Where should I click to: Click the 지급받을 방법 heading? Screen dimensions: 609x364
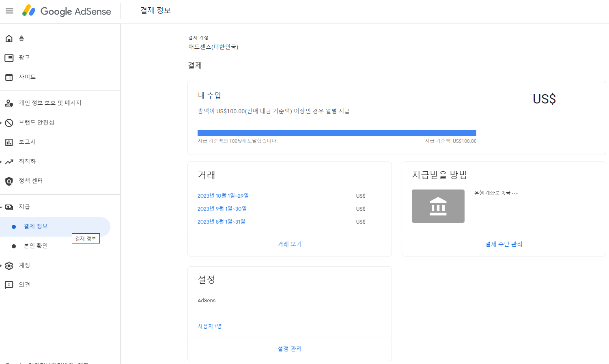point(439,175)
